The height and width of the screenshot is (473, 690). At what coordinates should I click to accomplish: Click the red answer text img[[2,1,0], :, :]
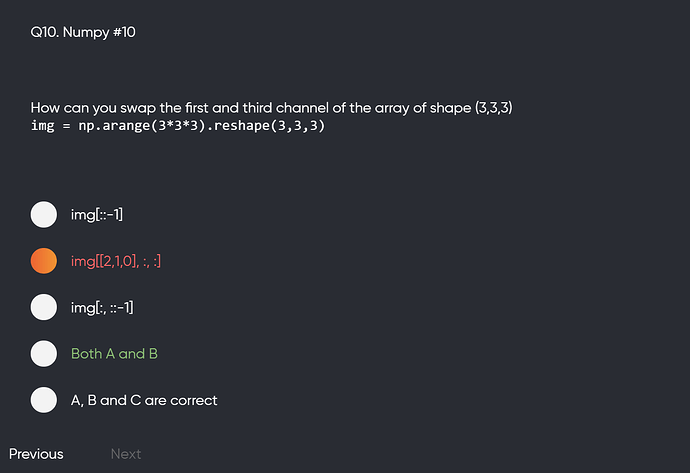116,261
